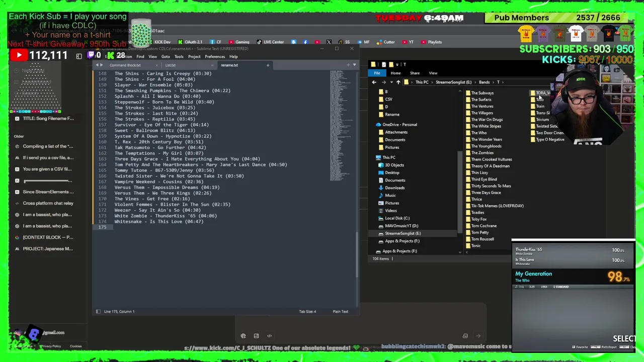644x362 pixels.
Task: Open Gaming bookmark
Action: (x=239, y=42)
